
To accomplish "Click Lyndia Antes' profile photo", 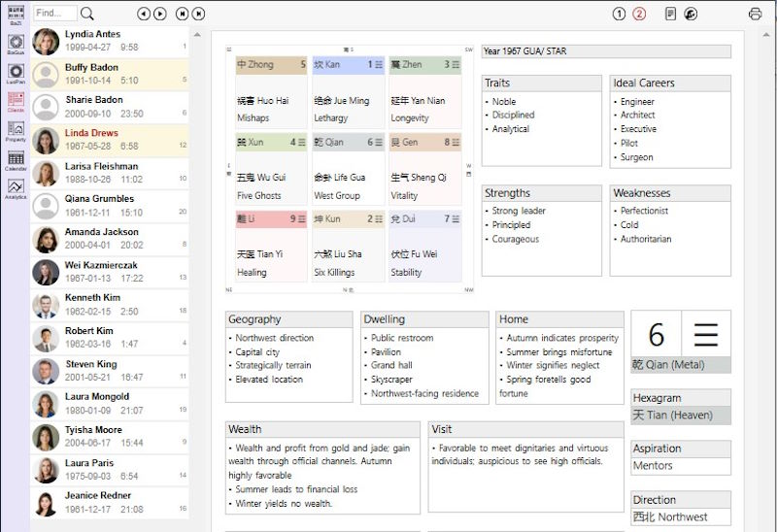I will (x=46, y=42).
